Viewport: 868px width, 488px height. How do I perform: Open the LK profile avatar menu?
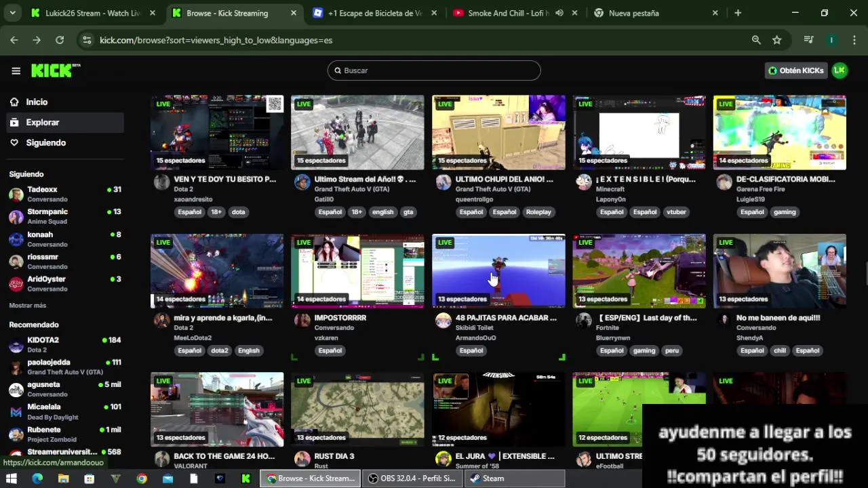(840, 70)
